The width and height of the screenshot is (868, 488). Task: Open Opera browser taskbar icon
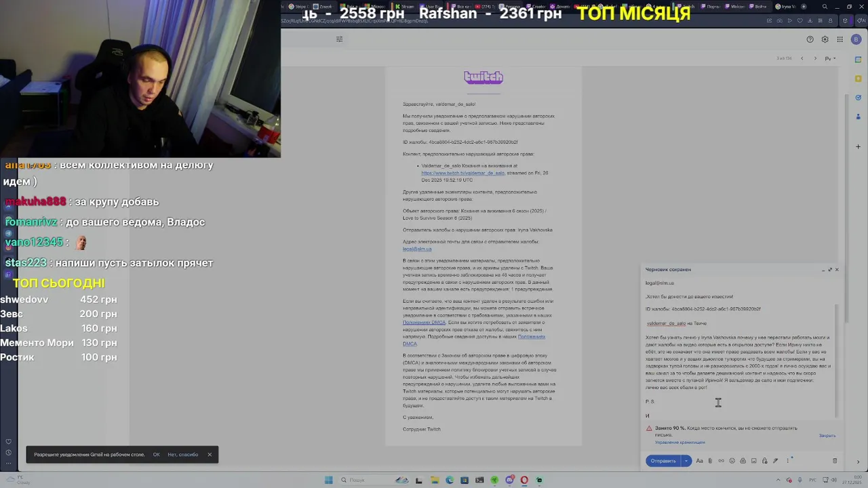pyautogui.click(x=524, y=480)
